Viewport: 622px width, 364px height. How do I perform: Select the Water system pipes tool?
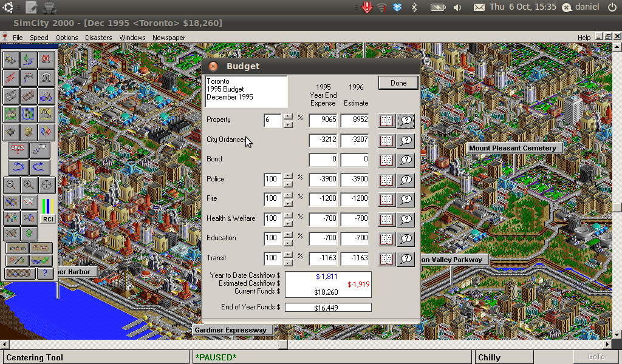[x=29, y=78]
